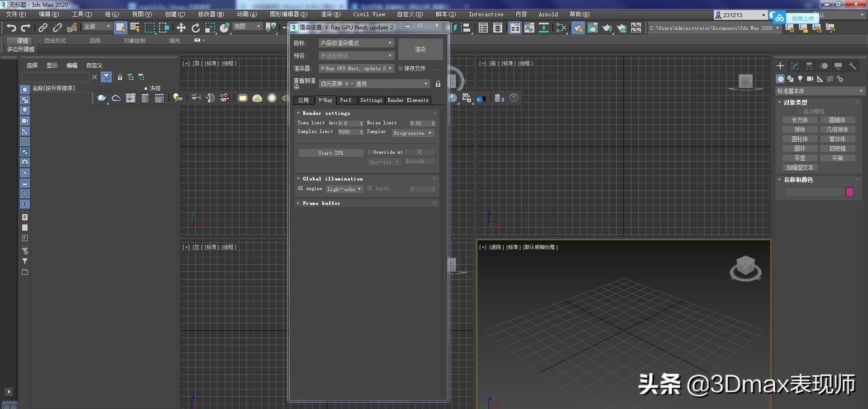The image size is (868, 409).
Task: Open the Curve Editor icon
Action: point(529,28)
